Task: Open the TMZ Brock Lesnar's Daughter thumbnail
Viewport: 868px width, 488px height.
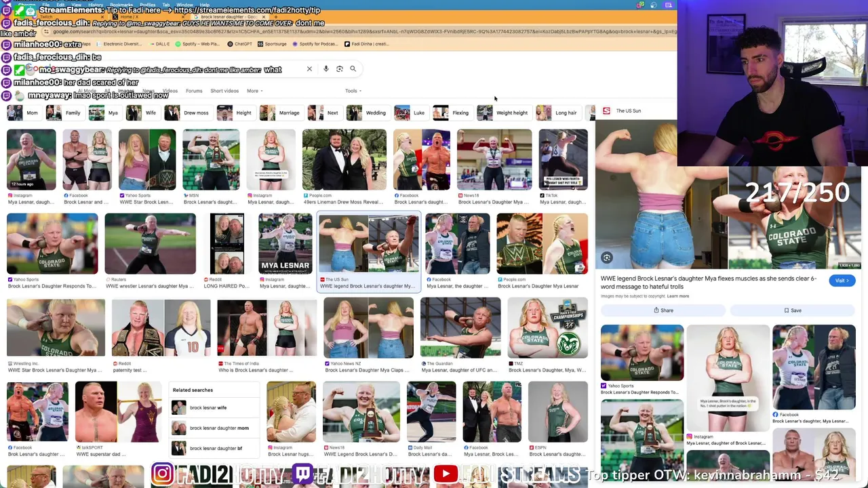Action: [x=548, y=327]
